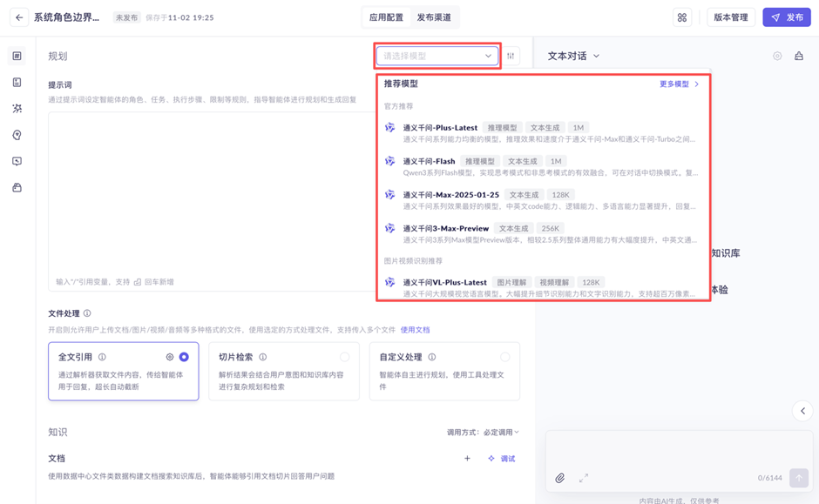Image resolution: width=819 pixels, height=504 pixels.
Task: Click into the chat message input box
Action: 679,451
